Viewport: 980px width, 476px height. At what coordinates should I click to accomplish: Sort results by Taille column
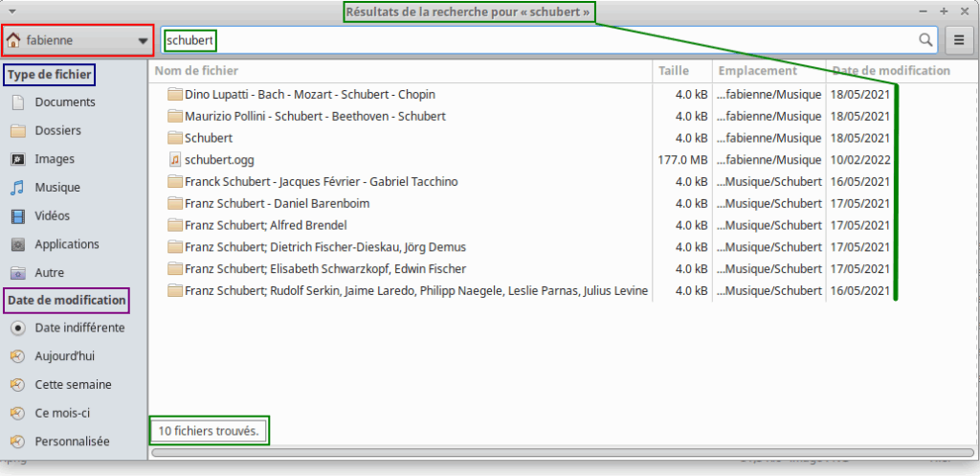682,71
